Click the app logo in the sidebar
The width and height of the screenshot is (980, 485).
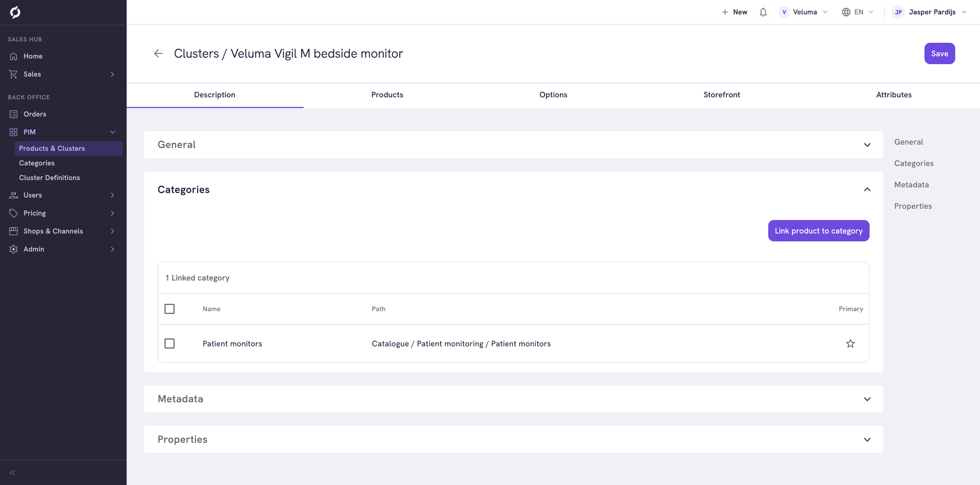click(x=15, y=12)
